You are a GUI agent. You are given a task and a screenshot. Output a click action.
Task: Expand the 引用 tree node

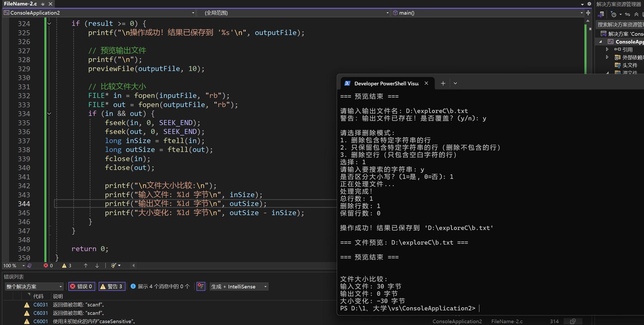[x=607, y=49]
